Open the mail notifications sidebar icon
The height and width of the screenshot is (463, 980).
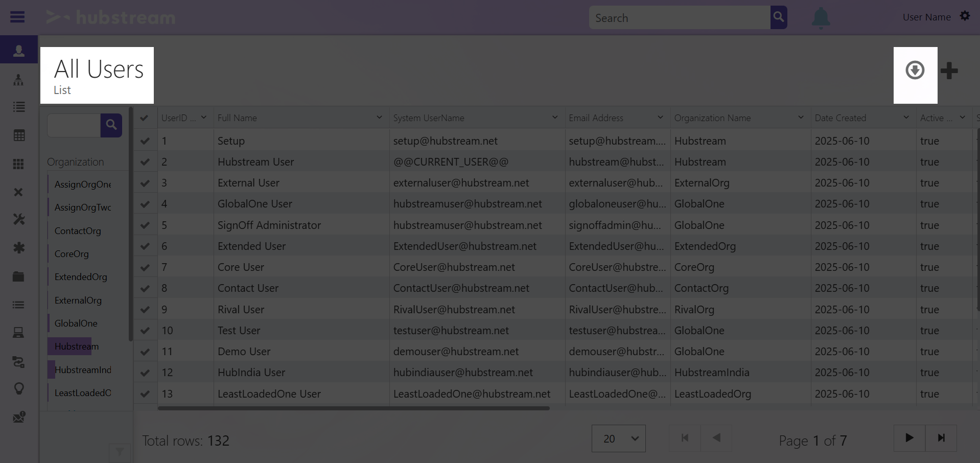click(18, 417)
